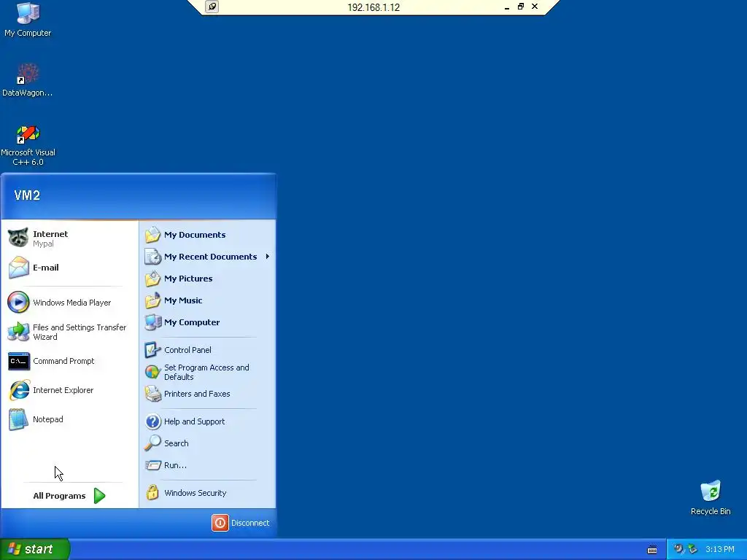Click the network system tray icon
Viewport: 747px width, 560px height.
point(692,549)
